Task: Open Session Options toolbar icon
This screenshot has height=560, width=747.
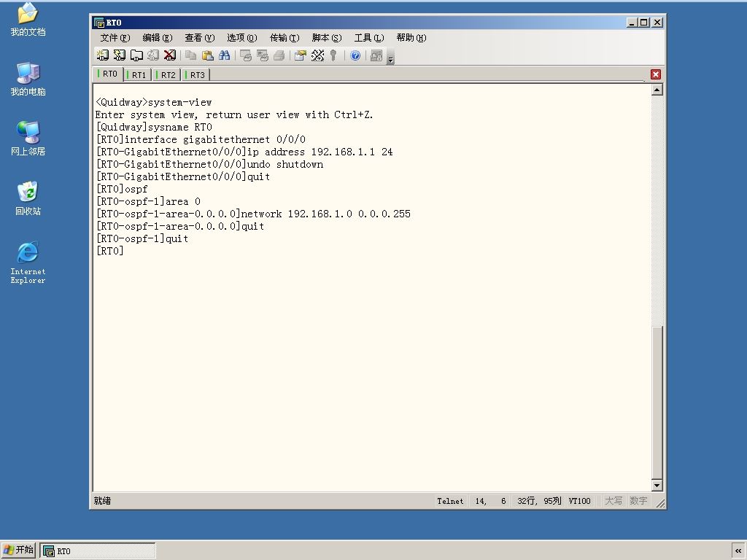Action: tap(301, 55)
